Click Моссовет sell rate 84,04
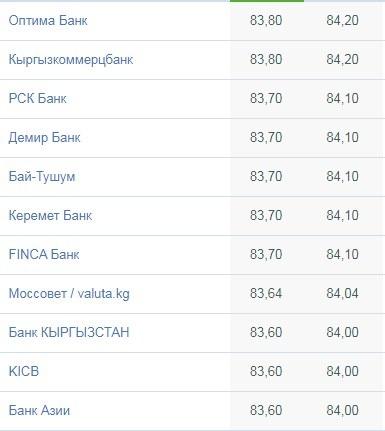This screenshot has width=385, height=431. click(342, 294)
